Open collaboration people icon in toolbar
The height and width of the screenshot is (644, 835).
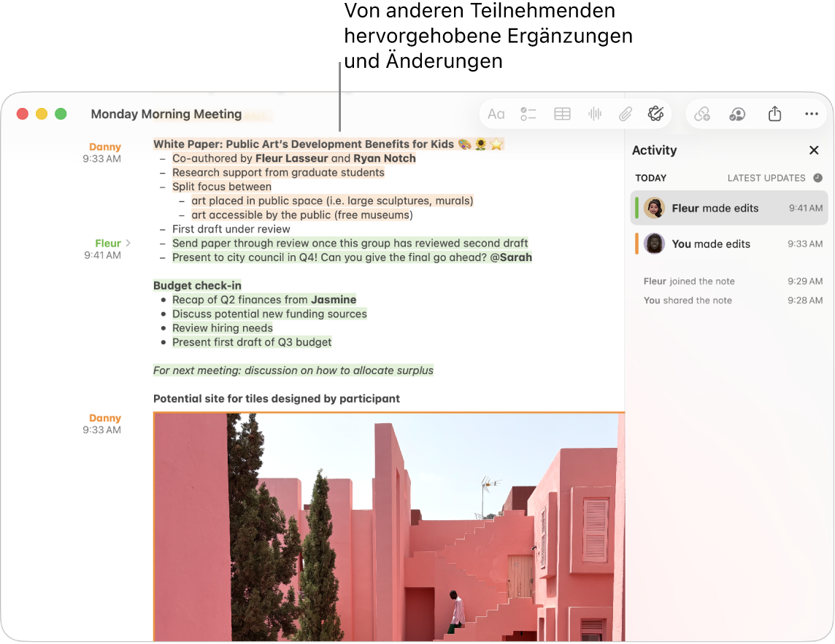coord(737,114)
